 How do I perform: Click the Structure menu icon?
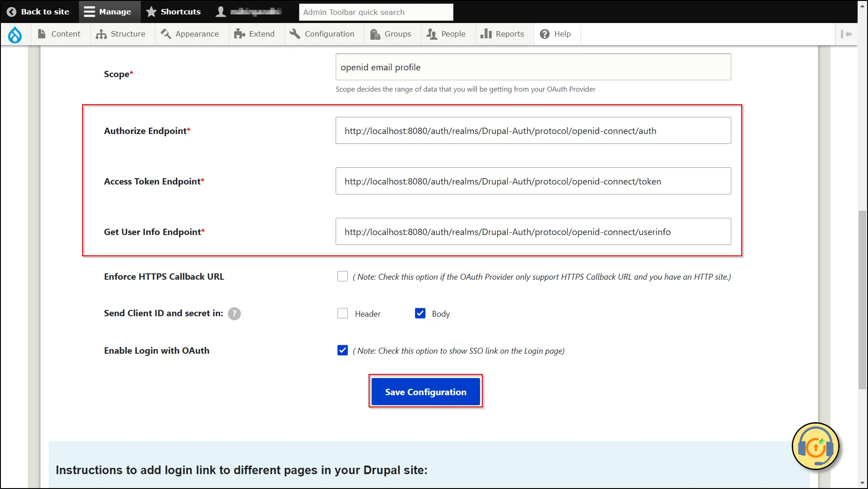(x=102, y=34)
